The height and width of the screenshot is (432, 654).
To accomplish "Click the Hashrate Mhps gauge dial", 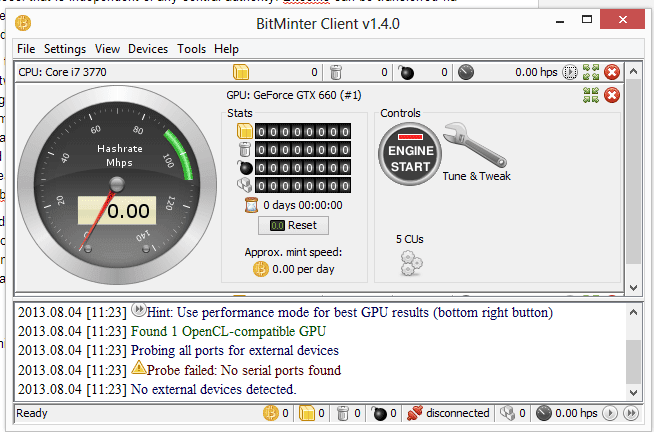I will click(117, 185).
